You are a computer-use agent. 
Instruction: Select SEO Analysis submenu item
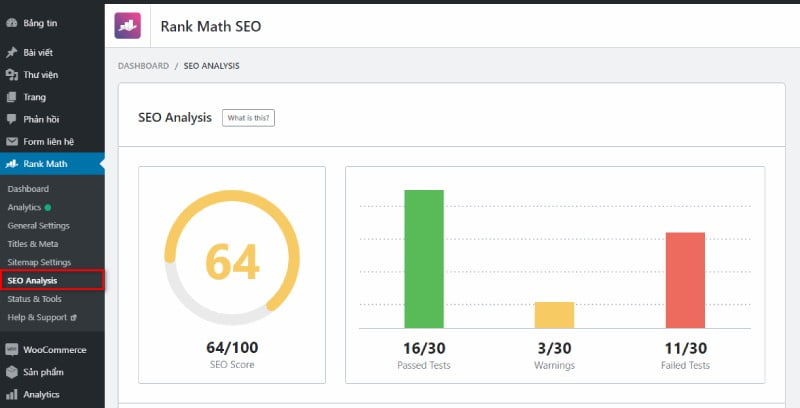33,281
